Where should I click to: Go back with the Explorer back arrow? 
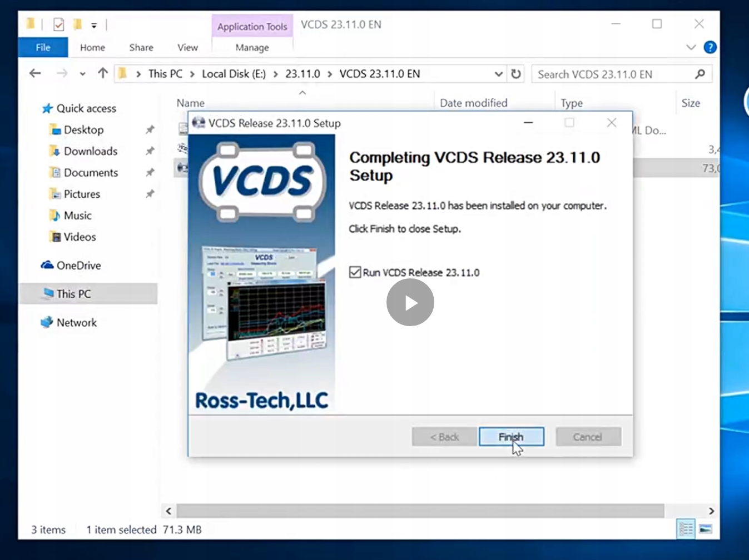click(x=35, y=73)
